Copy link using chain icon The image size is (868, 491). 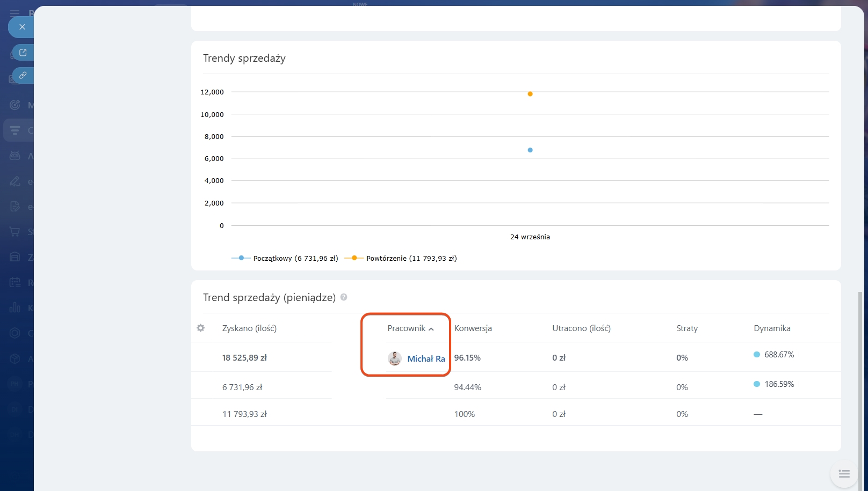23,76
